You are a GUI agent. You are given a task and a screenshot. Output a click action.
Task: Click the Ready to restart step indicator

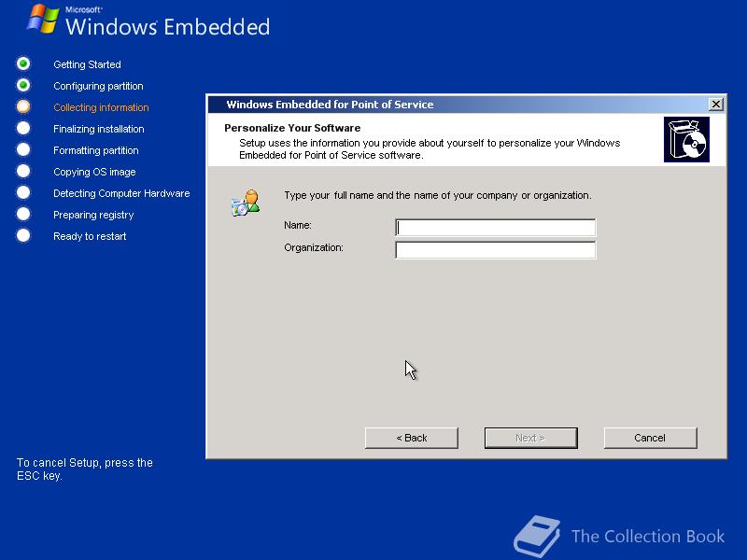[22, 235]
